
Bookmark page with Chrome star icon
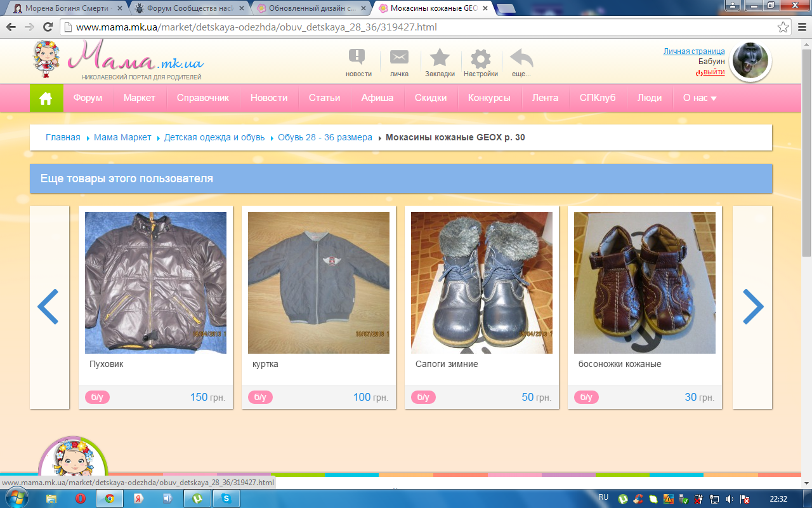783,27
